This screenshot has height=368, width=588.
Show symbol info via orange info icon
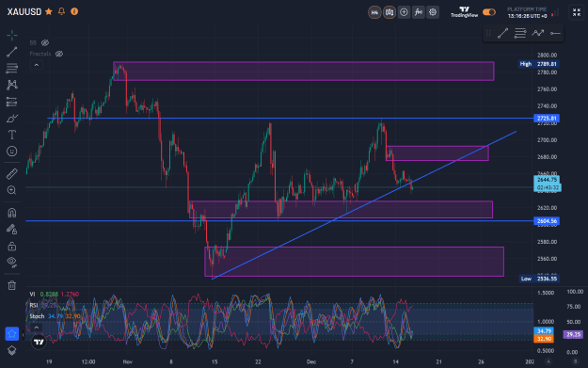pyautogui.click(x=74, y=11)
